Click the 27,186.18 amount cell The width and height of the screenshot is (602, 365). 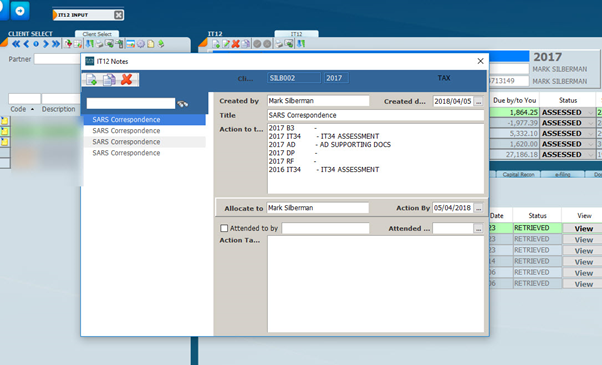[x=514, y=155]
